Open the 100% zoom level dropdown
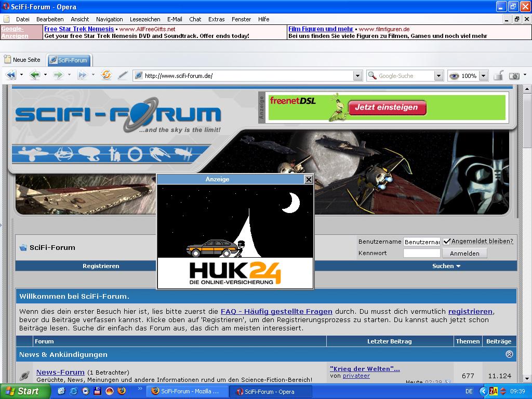The width and height of the screenshot is (532, 399). [x=484, y=76]
